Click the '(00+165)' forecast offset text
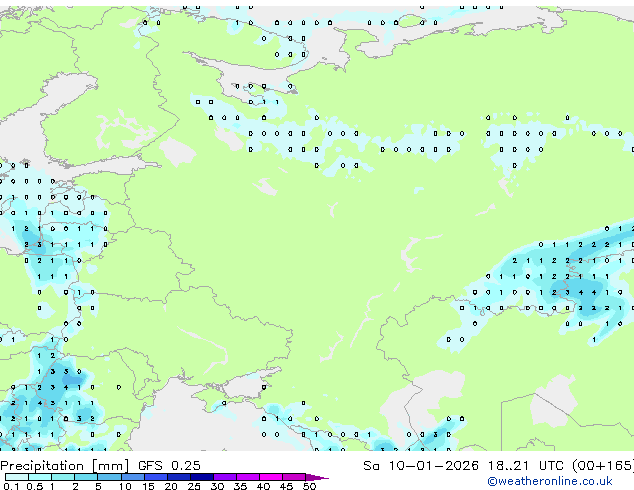634x490 pixels. click(603, 466)
